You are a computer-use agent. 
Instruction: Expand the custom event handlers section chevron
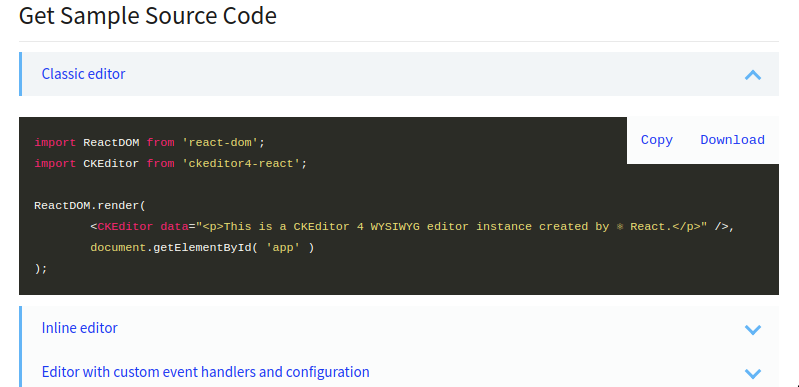[753, 373]
